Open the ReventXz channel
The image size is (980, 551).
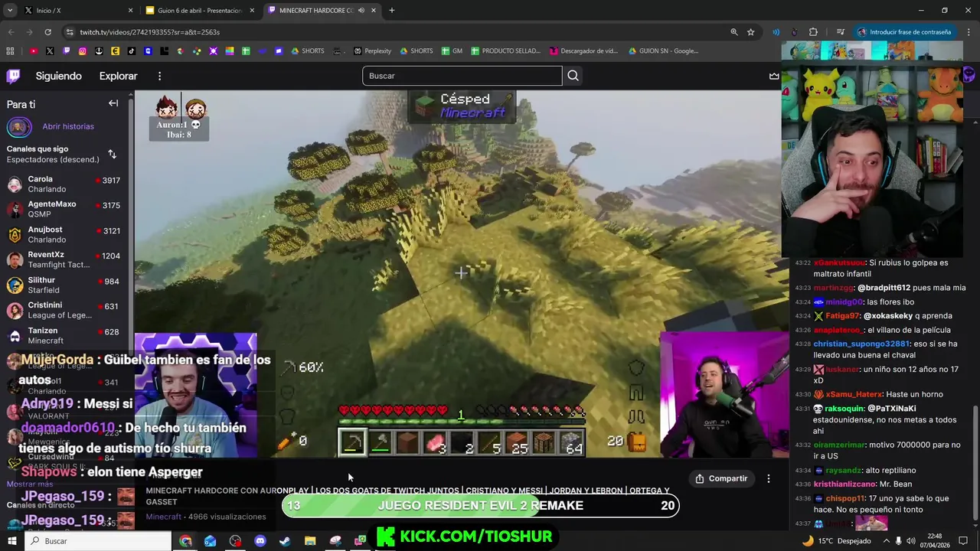(x=65, y=260)
